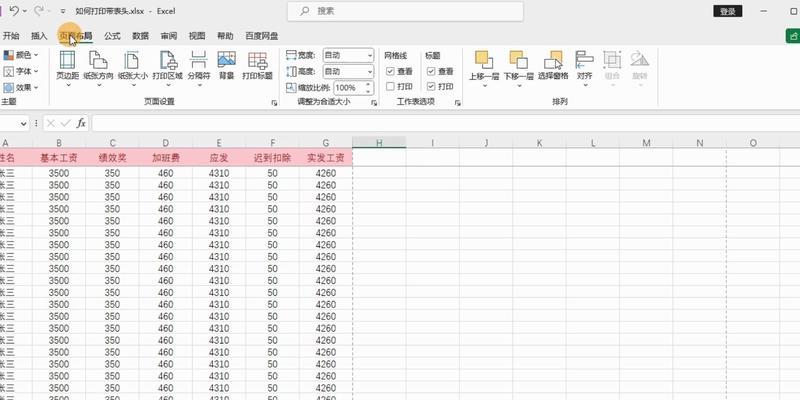Click the 缩放比例 100% field
800x400 pixels.
point(349,87)
